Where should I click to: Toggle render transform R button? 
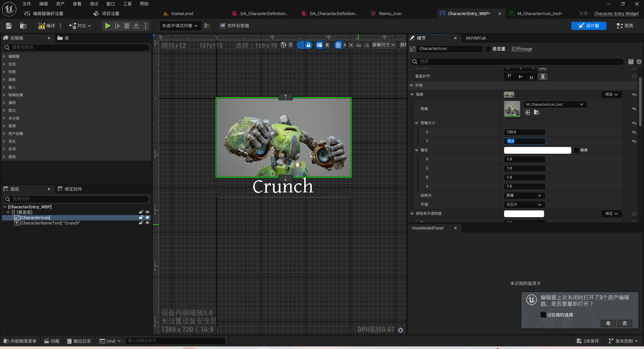[327, 45]
